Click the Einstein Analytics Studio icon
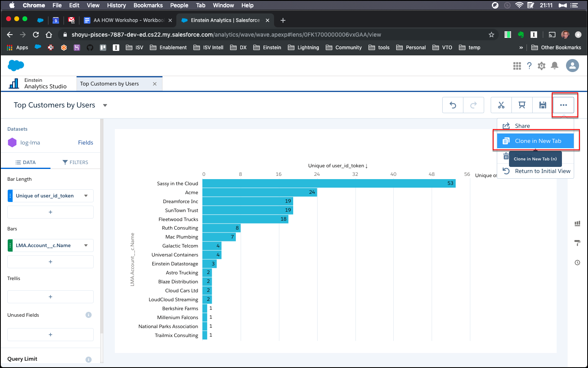Viewport: 588px width, 368px height. tap(14, 83)
